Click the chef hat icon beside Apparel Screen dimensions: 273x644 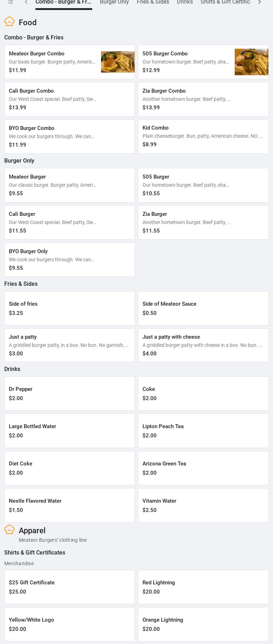point(10,530)
